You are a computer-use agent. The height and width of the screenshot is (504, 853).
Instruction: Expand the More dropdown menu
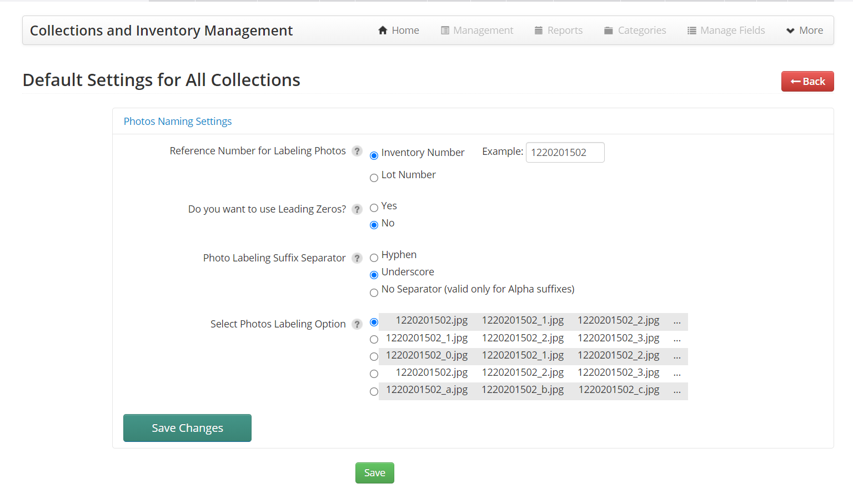tap(805, 31)
